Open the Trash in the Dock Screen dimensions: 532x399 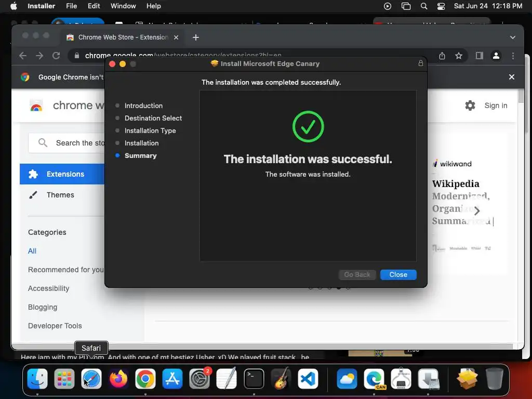pos(495,378)
